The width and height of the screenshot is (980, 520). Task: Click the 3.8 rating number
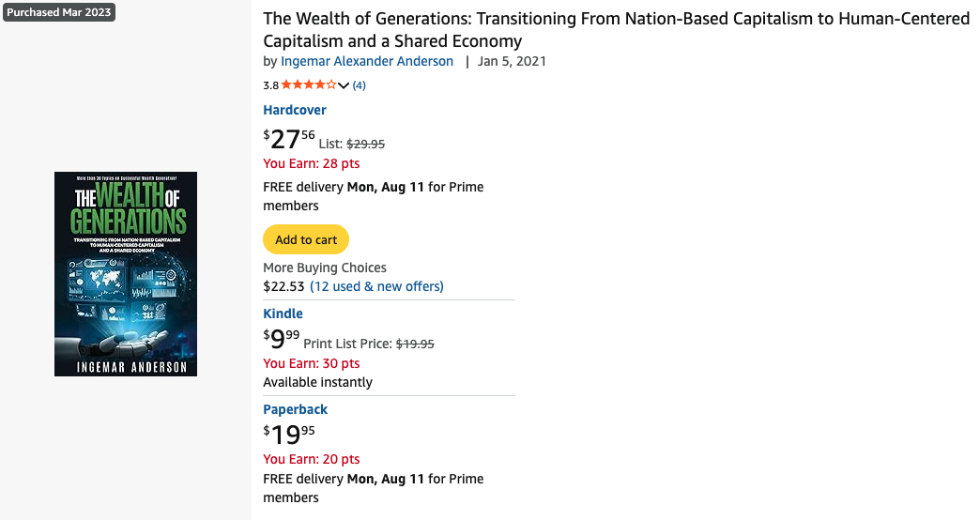(270, 85)
